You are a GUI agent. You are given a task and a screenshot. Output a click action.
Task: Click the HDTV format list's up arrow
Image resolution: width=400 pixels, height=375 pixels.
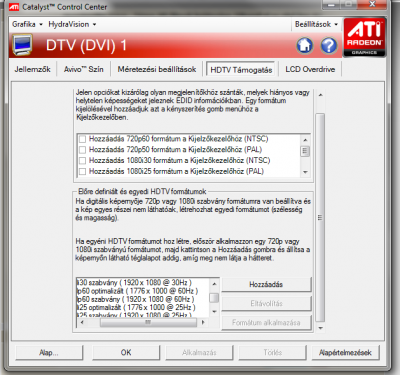point(215,284)
